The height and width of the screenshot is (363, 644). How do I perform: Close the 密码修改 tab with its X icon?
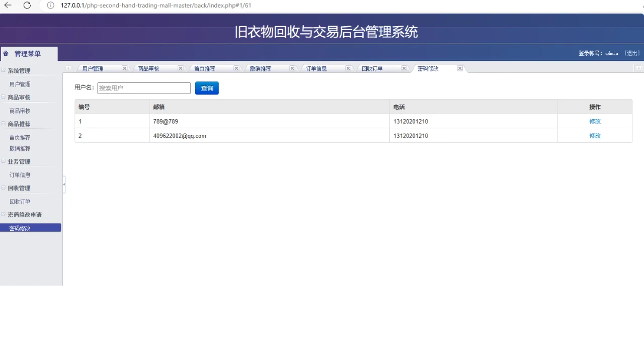459,68
